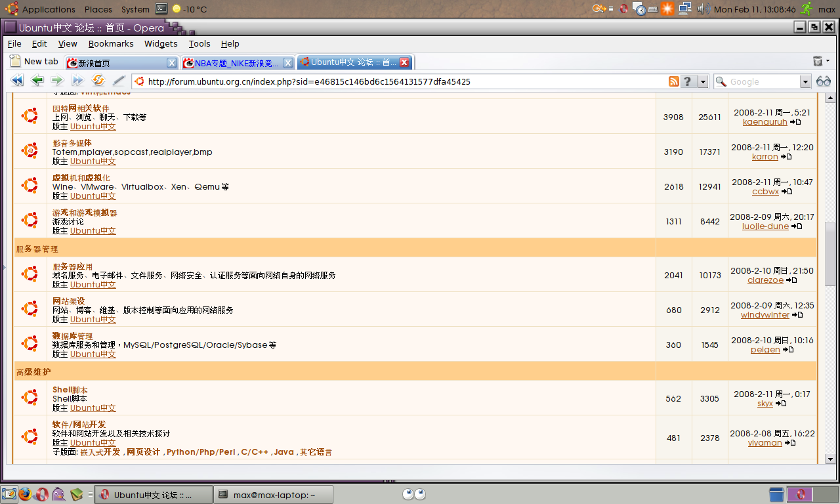Open the Tools menu

click(x=199, y=43)
